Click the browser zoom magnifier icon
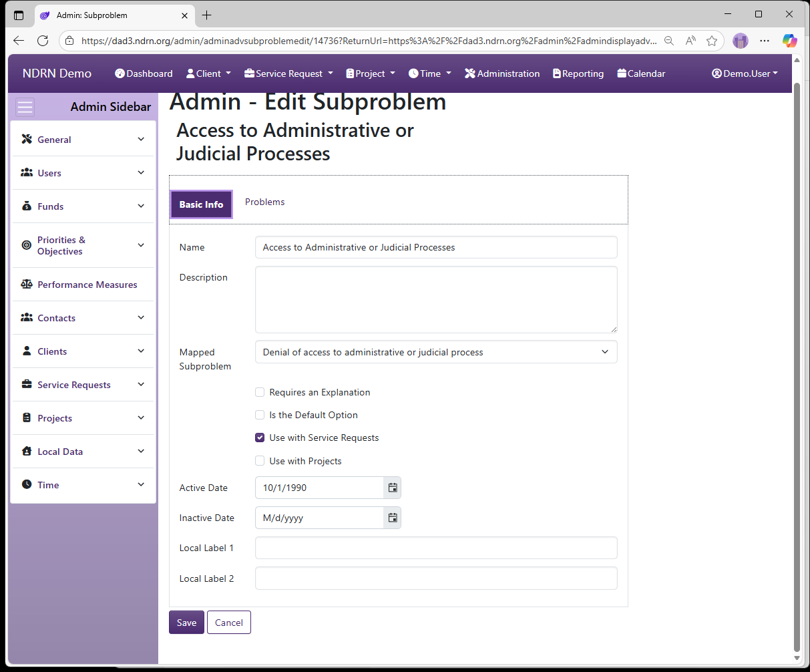Screen dimensions: 810x672 pos(669,41)
